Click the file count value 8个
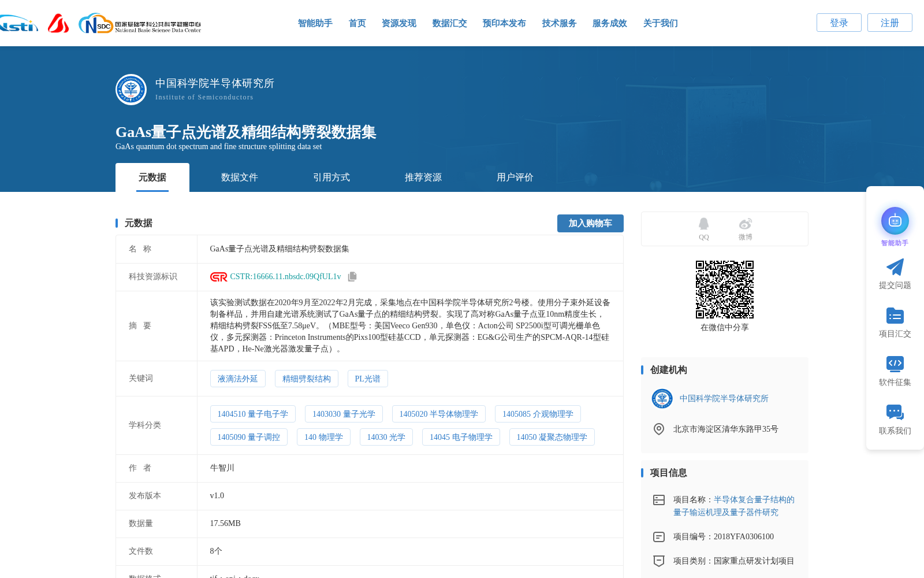The width and height of the screenshot is (924, 578). point(216,551)
